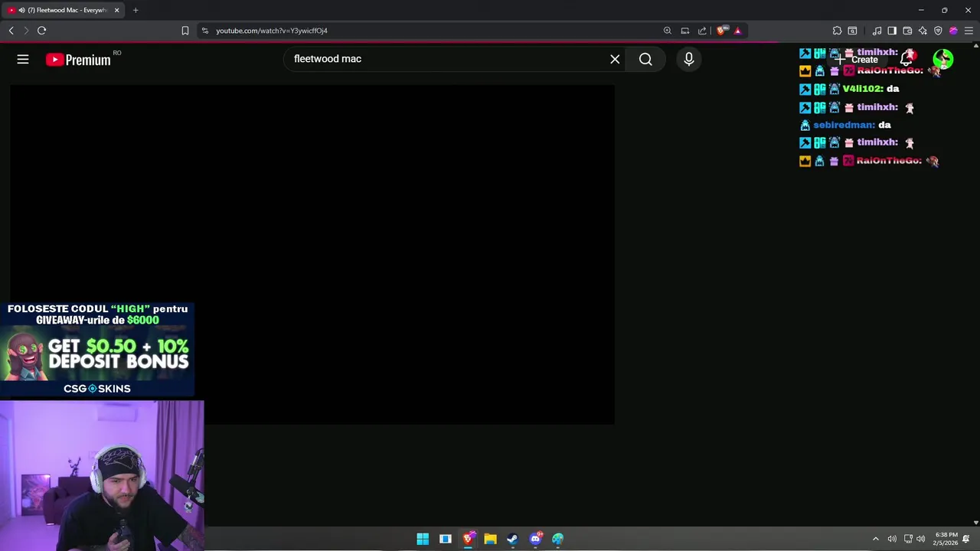Open the browser profile avatar
Screen dimensions: 980x551
953,31
